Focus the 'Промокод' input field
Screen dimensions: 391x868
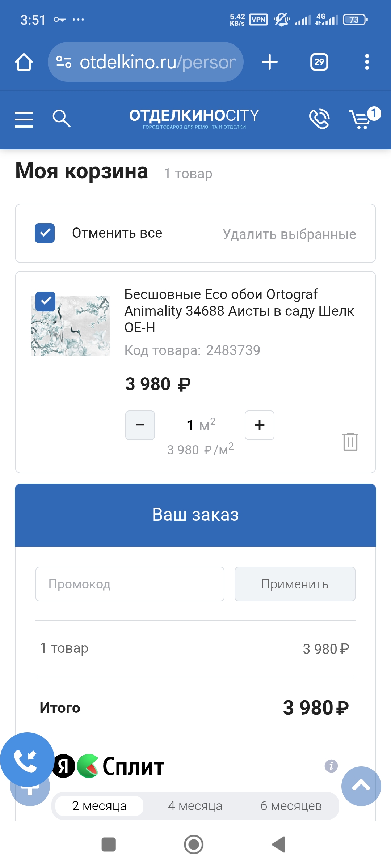[130, 584]
